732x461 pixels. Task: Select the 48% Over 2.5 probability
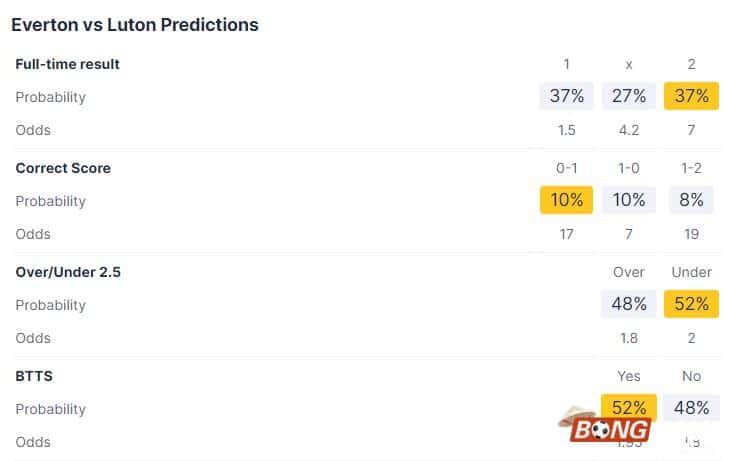click(628, 305)
